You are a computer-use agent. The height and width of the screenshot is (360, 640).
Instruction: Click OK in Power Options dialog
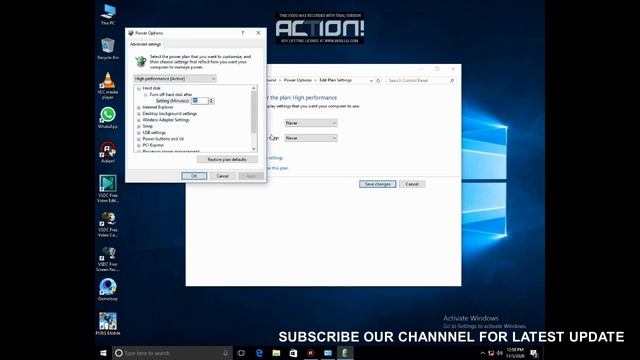tap(194, 176)
